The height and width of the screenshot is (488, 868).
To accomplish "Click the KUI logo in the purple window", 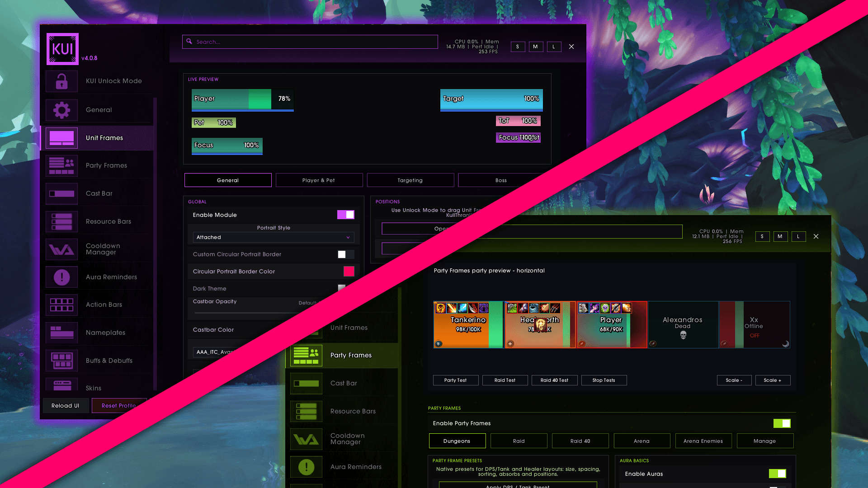I will (x=62, y=49).
